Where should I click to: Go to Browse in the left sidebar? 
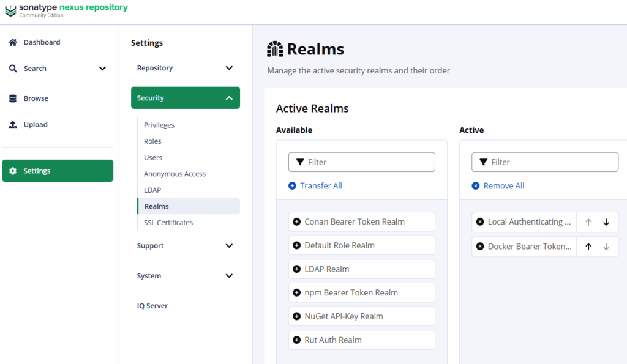coord(36,98)
